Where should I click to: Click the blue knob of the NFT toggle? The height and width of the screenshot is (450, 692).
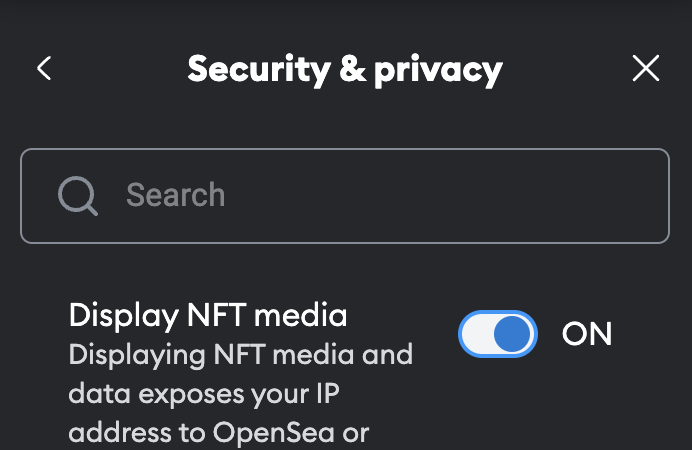tap(512, 334)
